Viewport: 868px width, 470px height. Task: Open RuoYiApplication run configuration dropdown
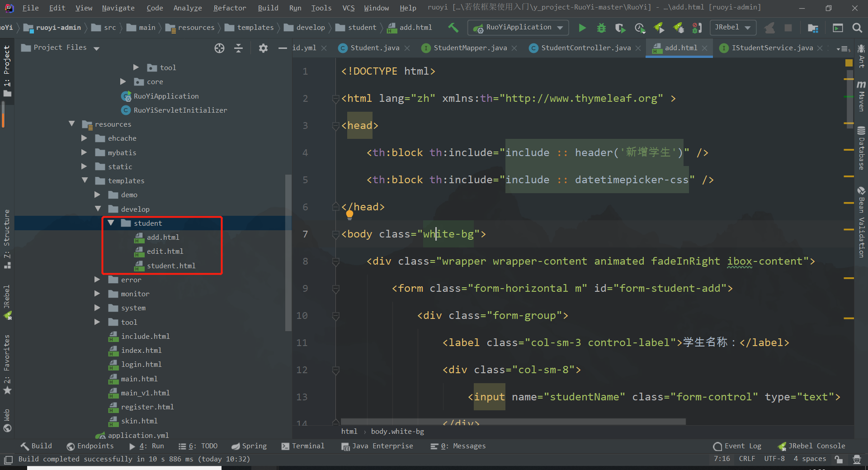tap(518, 28)
